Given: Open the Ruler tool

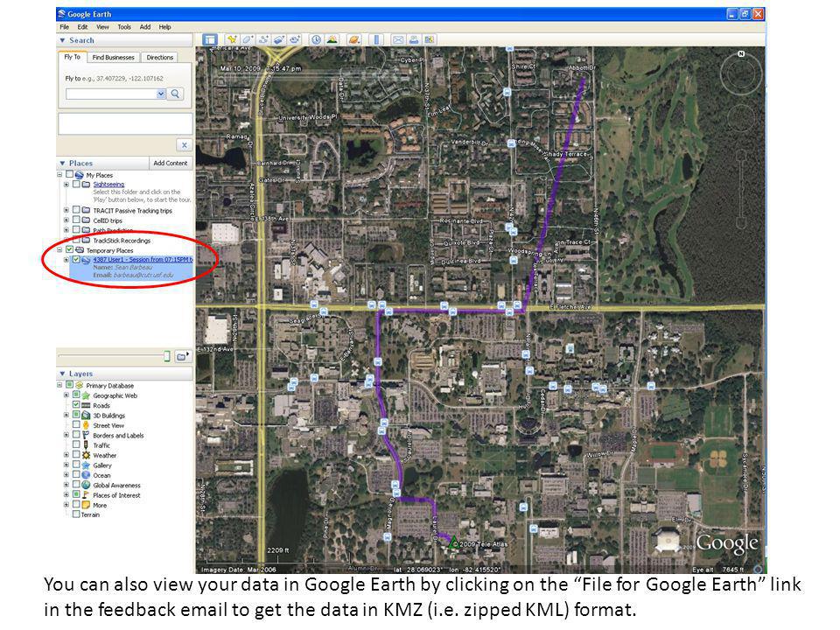Looking at the screenshot, I should click(x=376, y=39).
